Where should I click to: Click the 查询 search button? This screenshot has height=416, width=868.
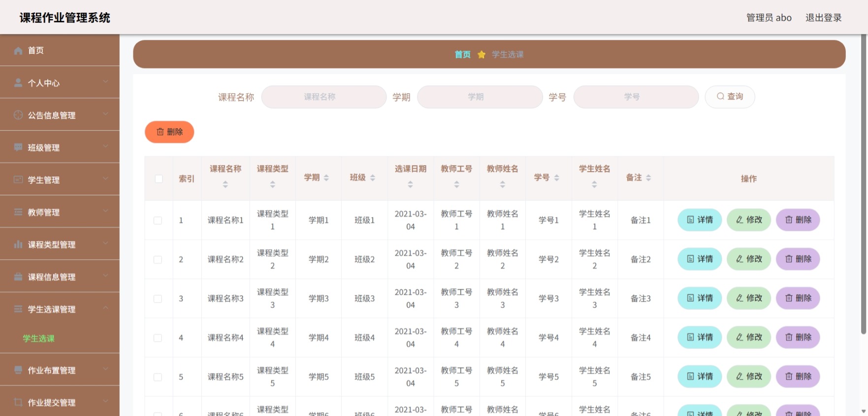(x=730, y=97)
